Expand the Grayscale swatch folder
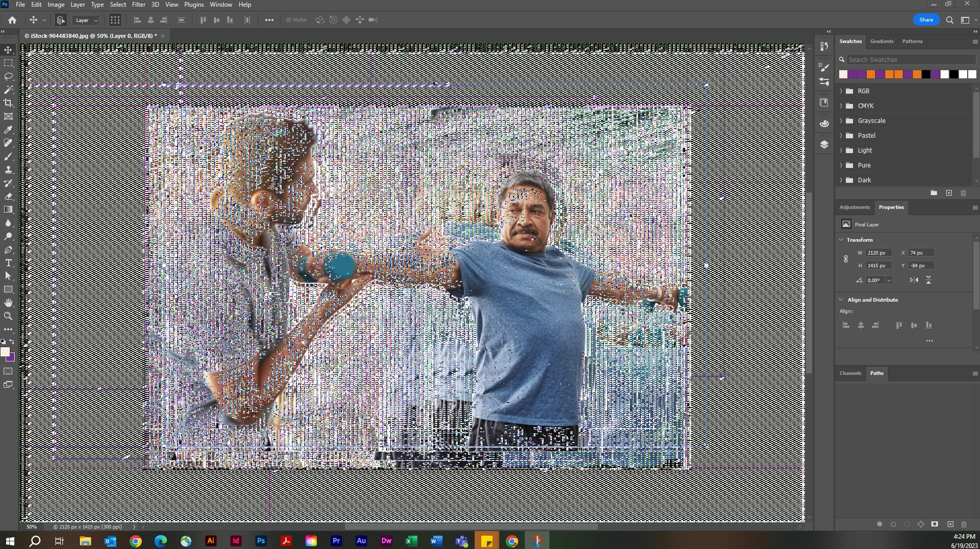This screenshot has width=980, height=549. [x=841, y=120]
